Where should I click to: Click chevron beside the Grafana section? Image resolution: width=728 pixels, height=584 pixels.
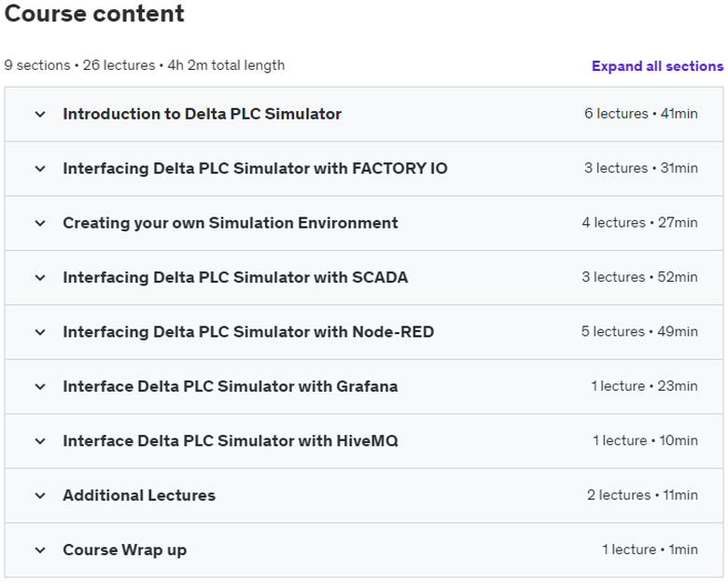tap(39, 386)
